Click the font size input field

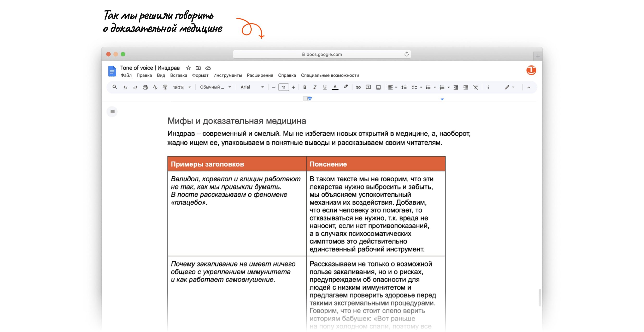(x=284, y=87)
